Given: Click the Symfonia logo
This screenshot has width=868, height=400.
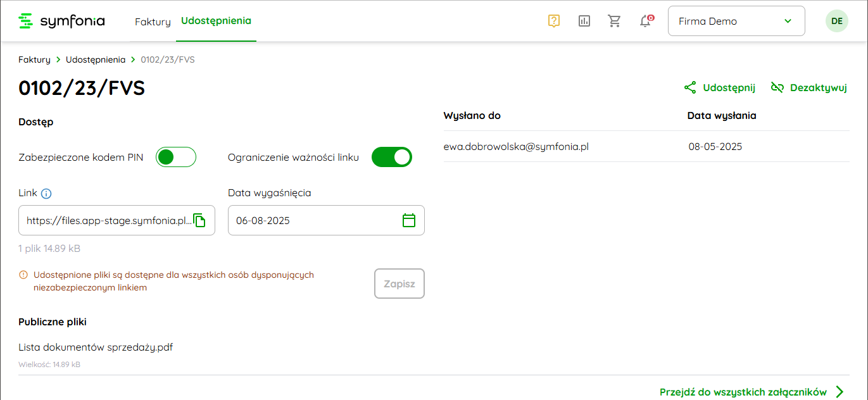Looking at the screenshot, I should pyautogui.click(x=61, y=21).
